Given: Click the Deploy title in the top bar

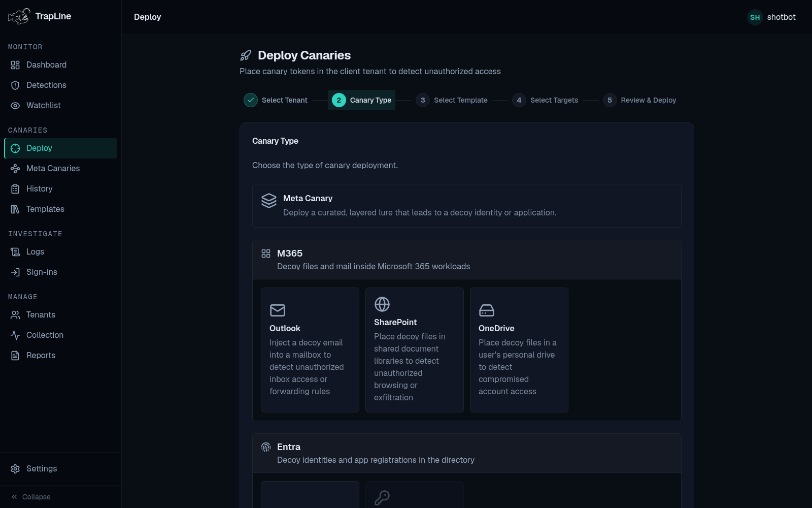Looking at the screenshot, I should [x=147, y=17].
